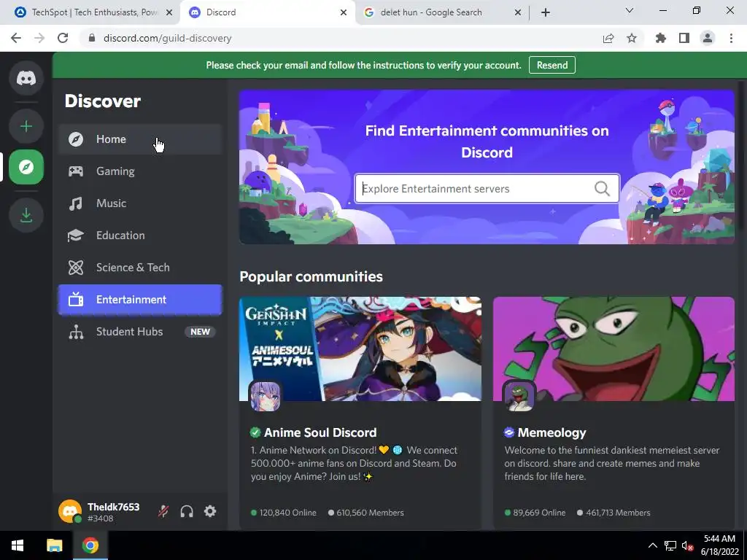Screen dimensions: 747x560
Task: Open File Explorer from the taskbar
Action: [x=54, y=545]
